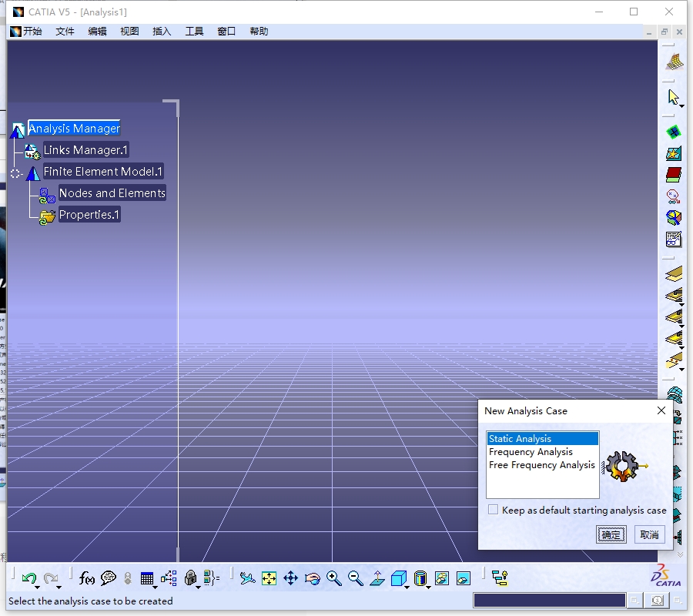Open the 窗口 menu
This screenshot has height=616, width=693.
point(226,32)
